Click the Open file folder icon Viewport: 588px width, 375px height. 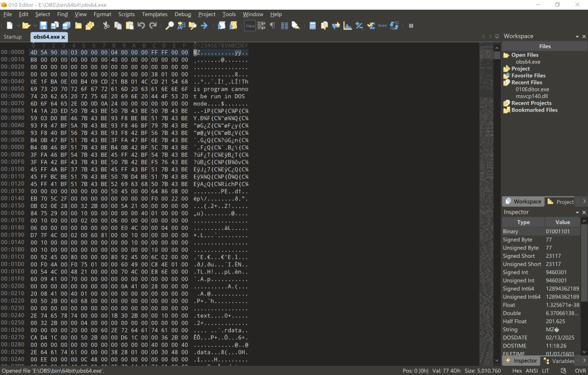(x=26, y=25)
